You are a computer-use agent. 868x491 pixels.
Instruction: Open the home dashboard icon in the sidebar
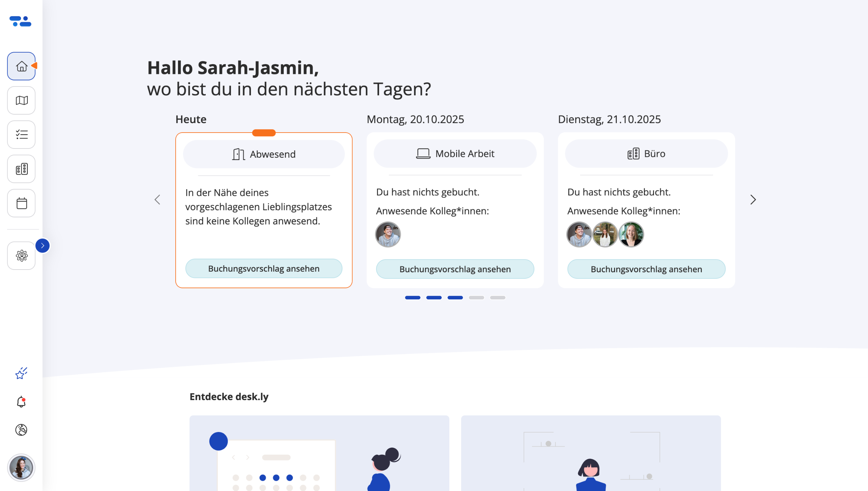pyautogui.click(x=21, y=66)
